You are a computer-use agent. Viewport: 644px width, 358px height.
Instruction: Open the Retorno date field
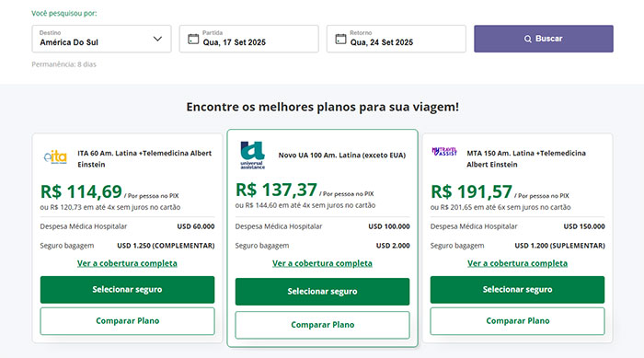[x=397, y=39]
